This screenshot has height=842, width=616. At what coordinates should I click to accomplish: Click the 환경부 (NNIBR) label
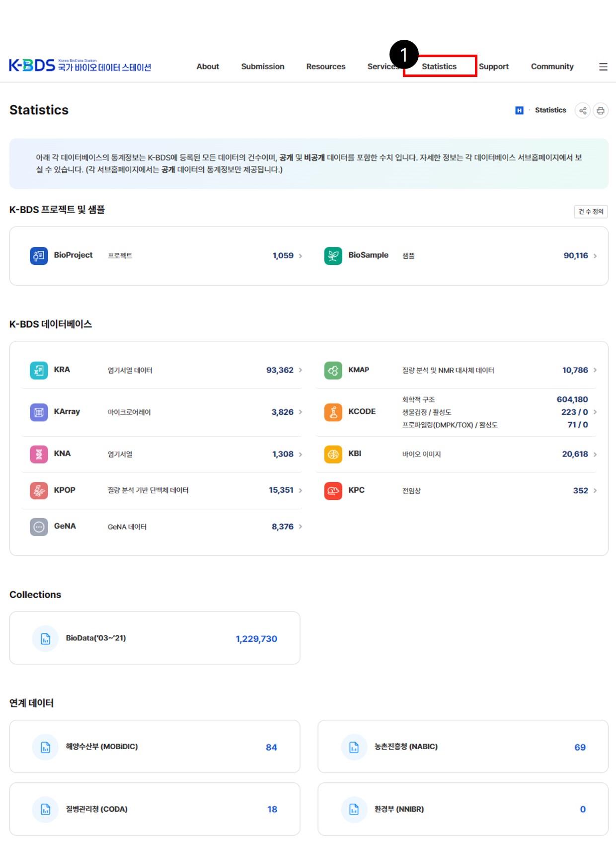[x=399, y=810]
